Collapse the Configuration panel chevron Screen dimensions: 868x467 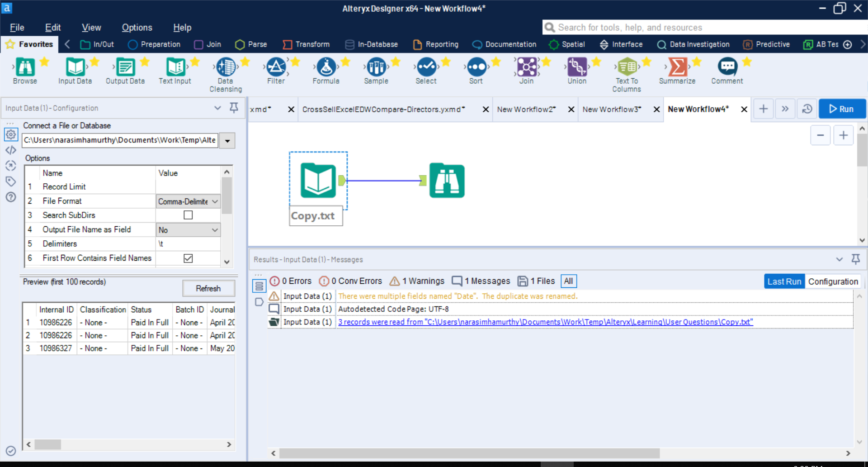click(217, 108)
